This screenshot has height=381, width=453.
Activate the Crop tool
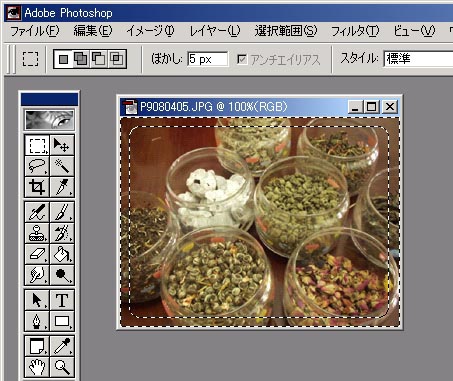point(37,187)
